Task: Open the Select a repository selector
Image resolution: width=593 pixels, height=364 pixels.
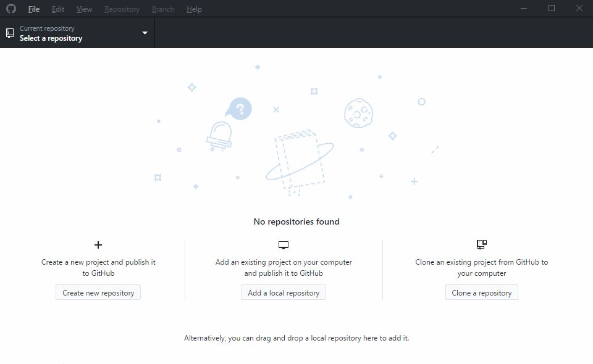Action: [77, 33]
